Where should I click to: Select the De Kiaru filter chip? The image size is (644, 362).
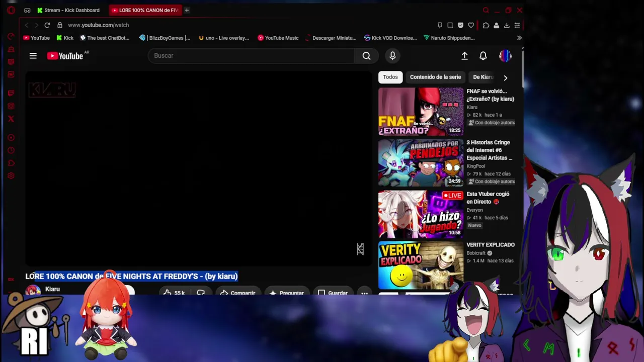point(483,77)
